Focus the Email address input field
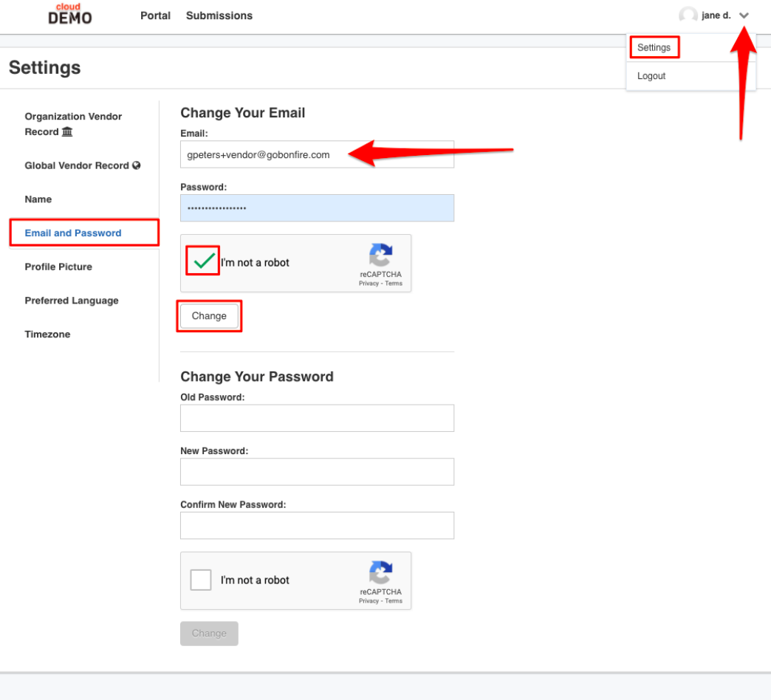Image resolution: width=771 pixels, height=700 pixels. (317, 154)
